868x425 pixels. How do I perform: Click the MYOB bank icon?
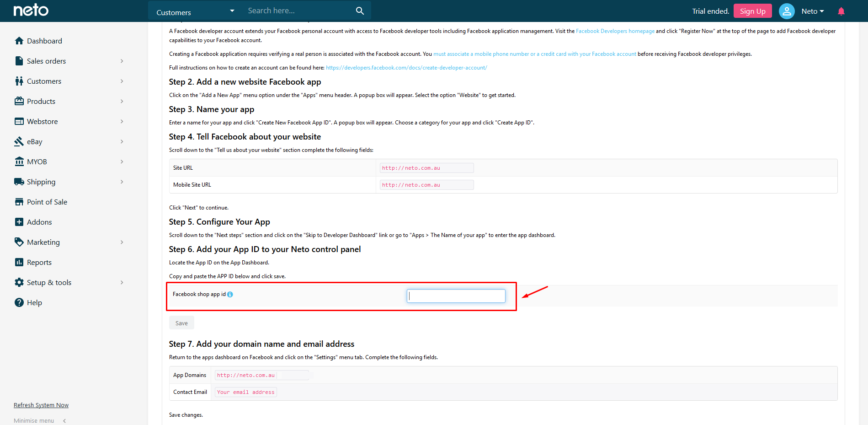coord(19,161)
